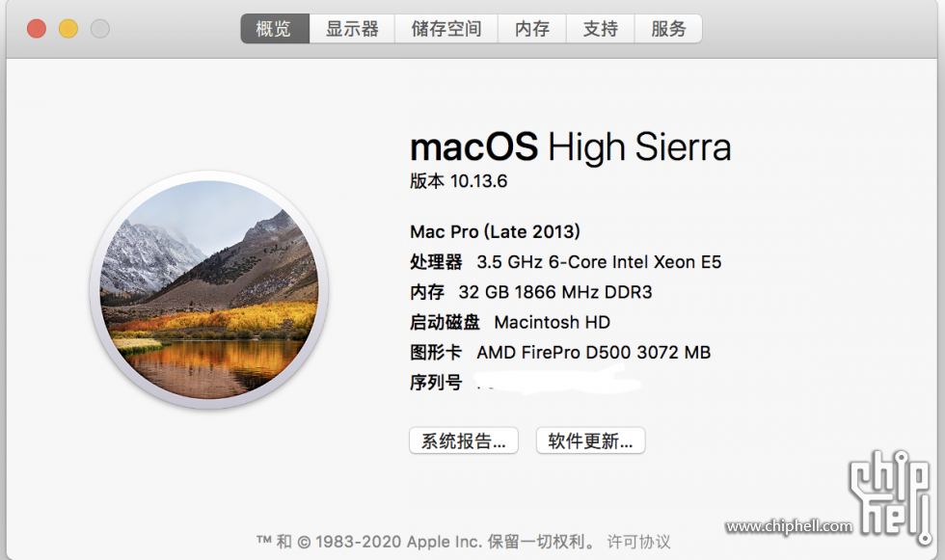The image size is (945, 560).
Task: Go to the 支持 tab
Action: tap(600, 28)
